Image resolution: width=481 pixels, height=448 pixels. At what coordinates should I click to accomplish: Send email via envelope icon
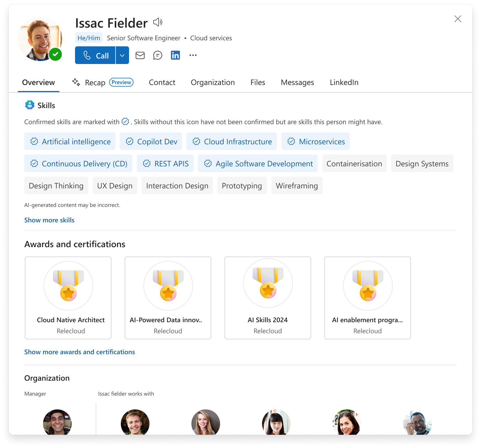(x=140, y=55)
